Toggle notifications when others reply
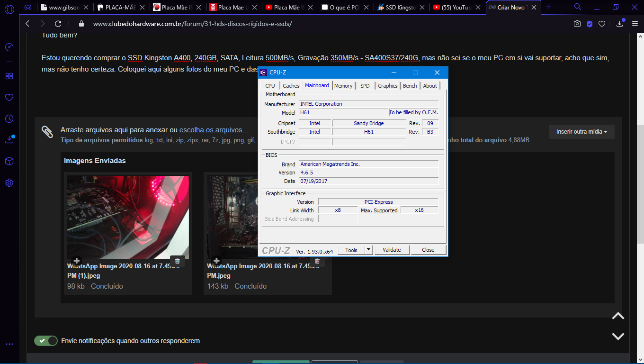 coord(46,341)
